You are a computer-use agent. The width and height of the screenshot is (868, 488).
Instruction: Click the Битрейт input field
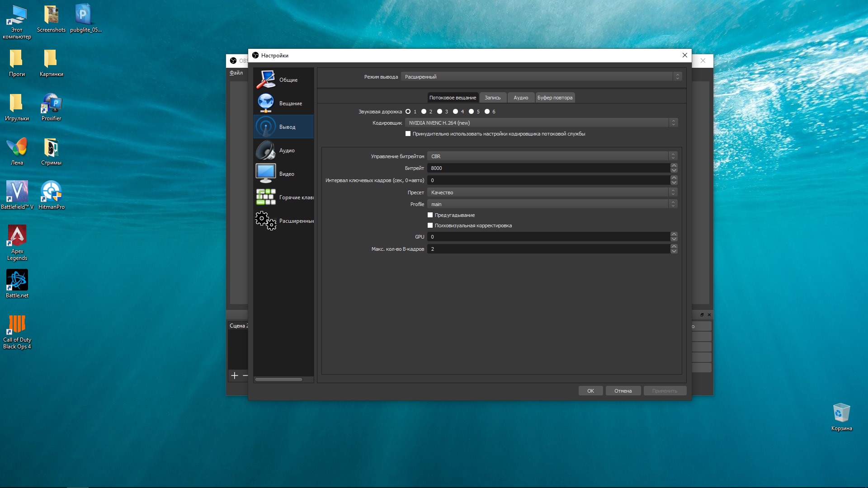pos(548,168)
